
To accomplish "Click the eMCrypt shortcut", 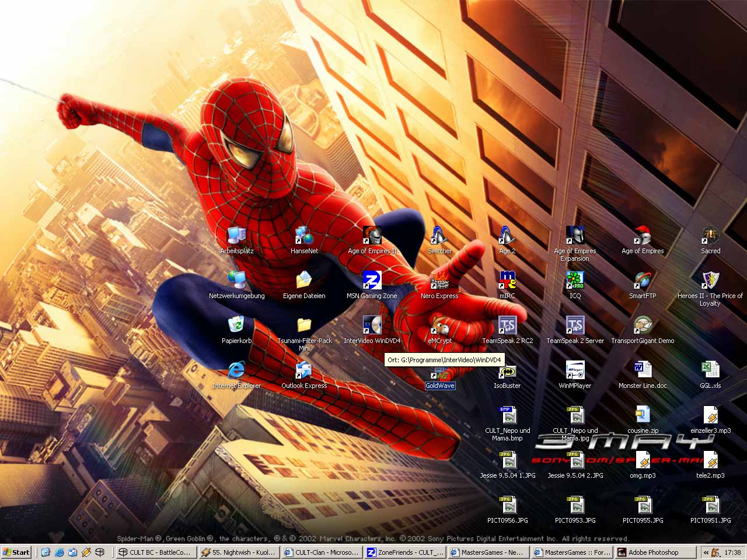I will [x=439, y=330].
